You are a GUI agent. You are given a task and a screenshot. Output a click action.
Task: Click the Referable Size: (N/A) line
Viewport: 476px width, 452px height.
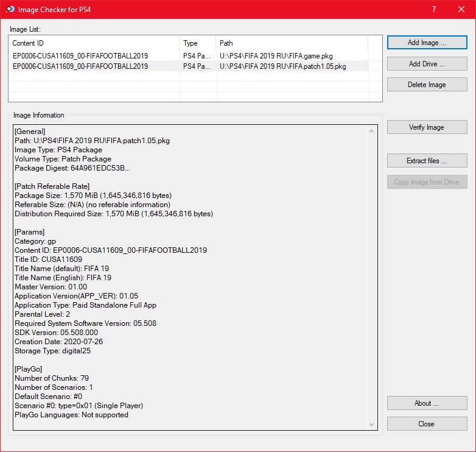pyautogui.click(x=93, y=205)
